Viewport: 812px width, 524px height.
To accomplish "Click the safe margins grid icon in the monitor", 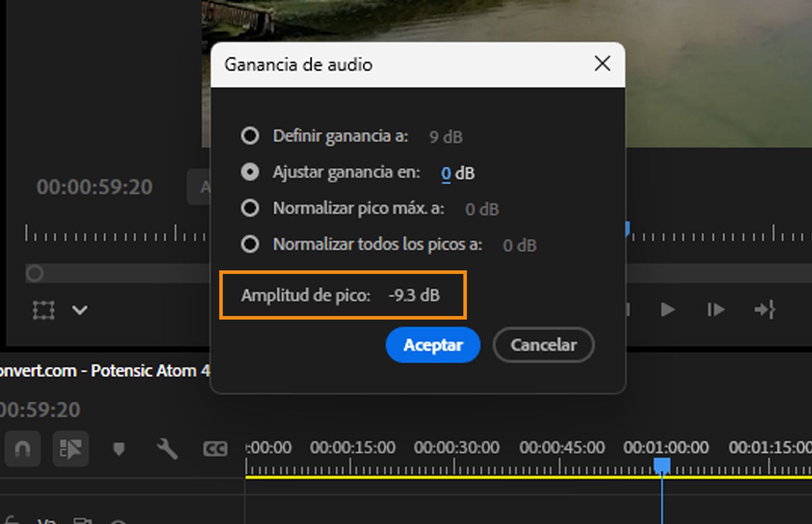I will [43, 310].
